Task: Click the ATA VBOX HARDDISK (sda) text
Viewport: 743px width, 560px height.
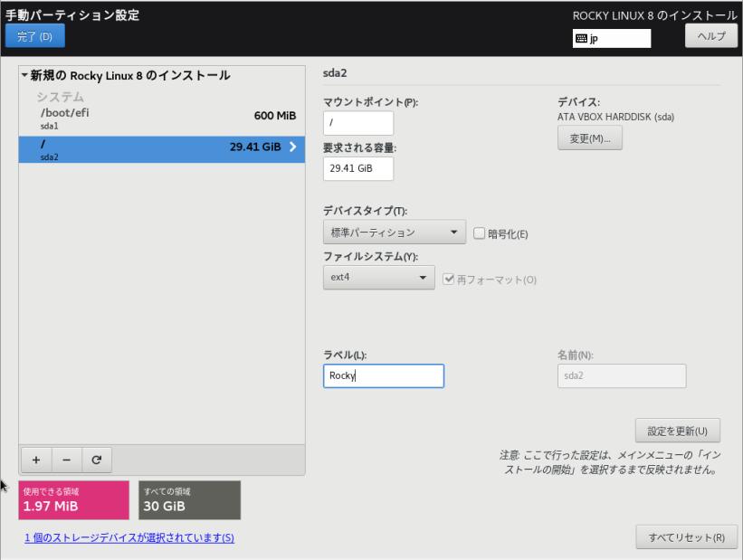Action: (615, 117)
